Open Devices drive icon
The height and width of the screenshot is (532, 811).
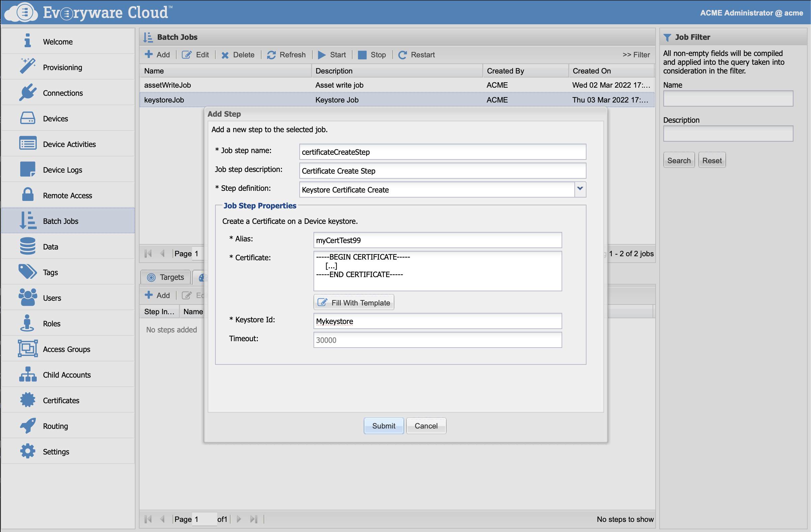click(28, 118)
